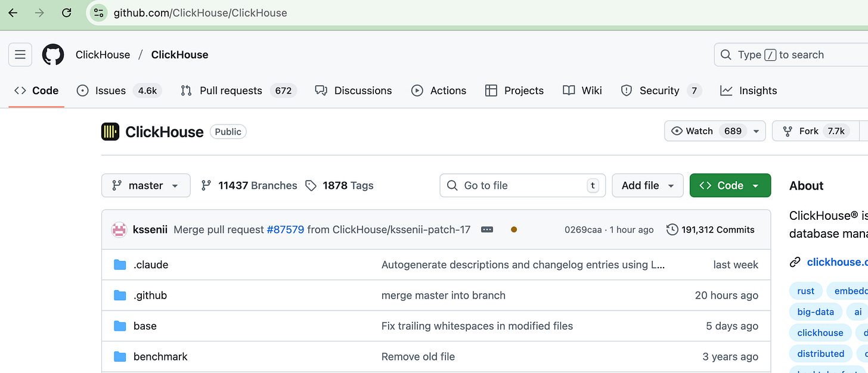The image size is (868, 373).
Task: Open the .github folder
Action: pos(150,296)
